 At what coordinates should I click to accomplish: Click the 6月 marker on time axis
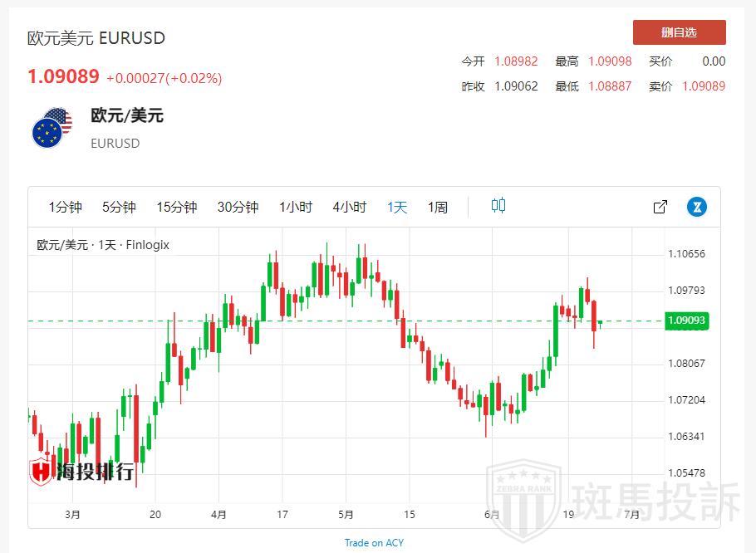click(x=492, y=514)
